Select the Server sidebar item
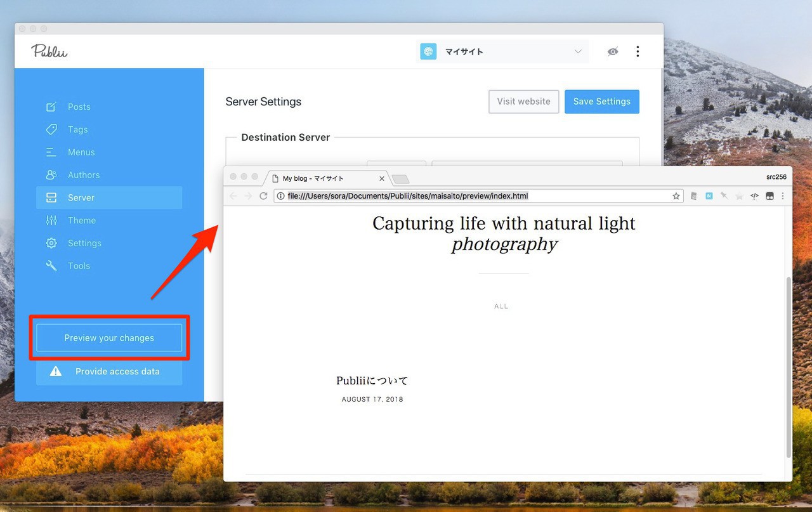Screen dimensions: 812x512 tap(109, 198)
